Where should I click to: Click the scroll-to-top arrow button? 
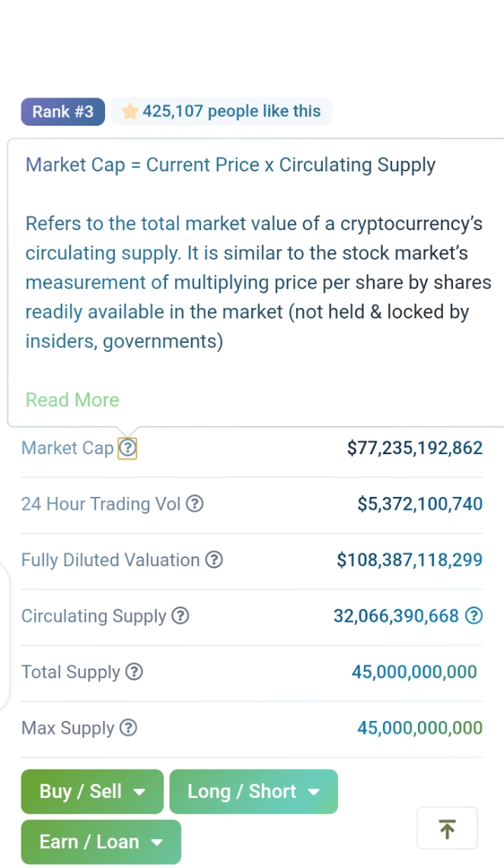[447, 828]
